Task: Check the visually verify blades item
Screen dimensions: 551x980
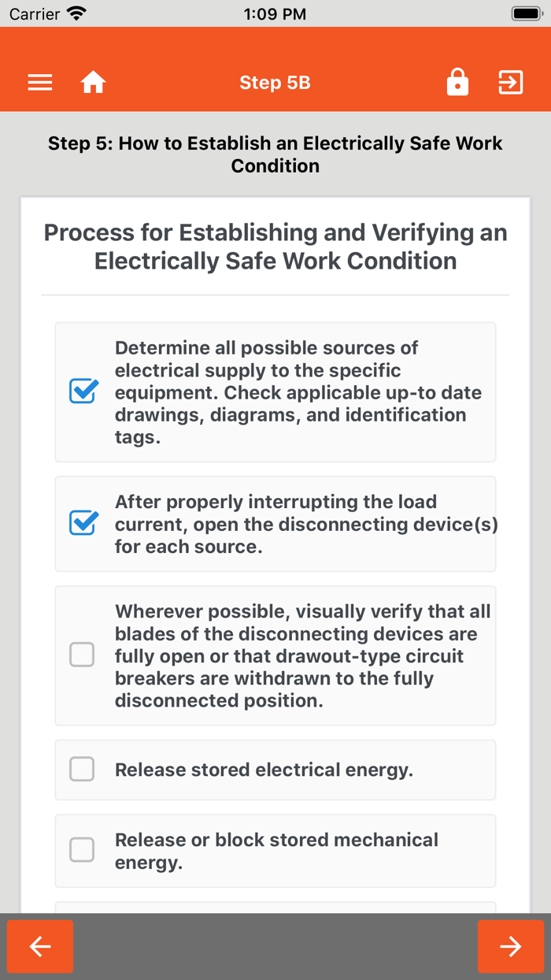Action: pos(82,655)
